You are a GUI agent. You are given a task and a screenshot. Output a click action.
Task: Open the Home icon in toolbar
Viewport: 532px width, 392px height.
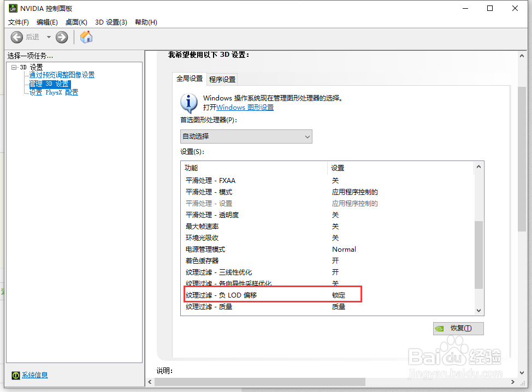click(x=86, y=37)
